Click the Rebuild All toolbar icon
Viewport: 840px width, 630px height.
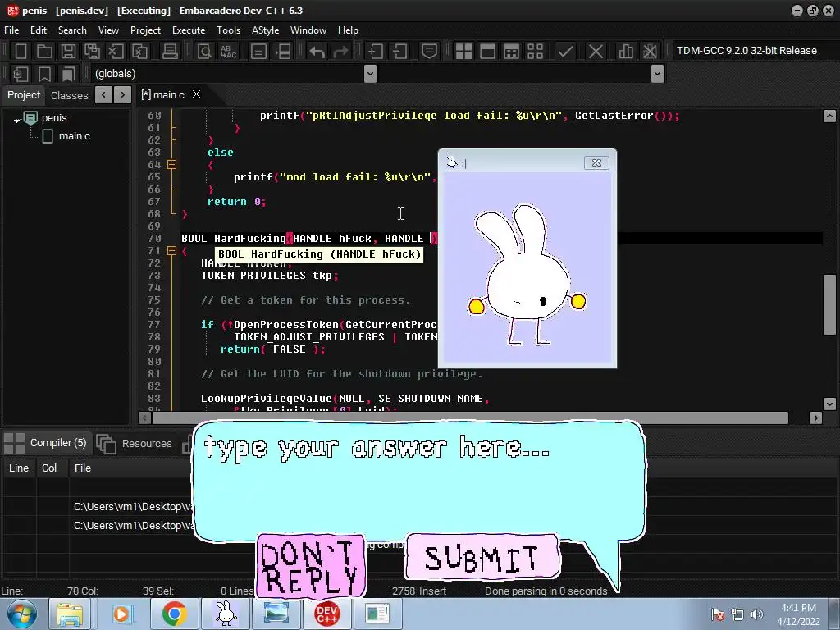pyautogui.click(x=535, y=52)
